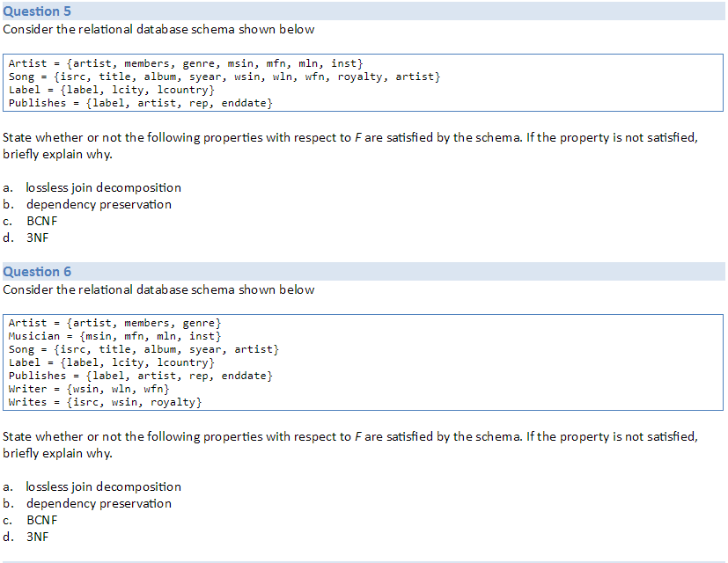Click the Artist schema line in Question 6
Image resolution: width=728 pixels, height=563 pixels.
114,323
